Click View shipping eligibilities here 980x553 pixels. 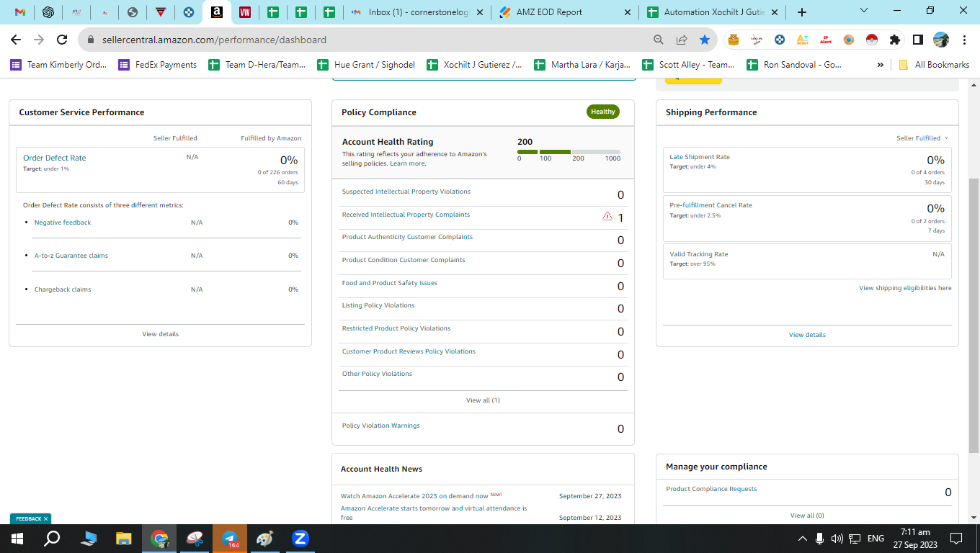905,288
